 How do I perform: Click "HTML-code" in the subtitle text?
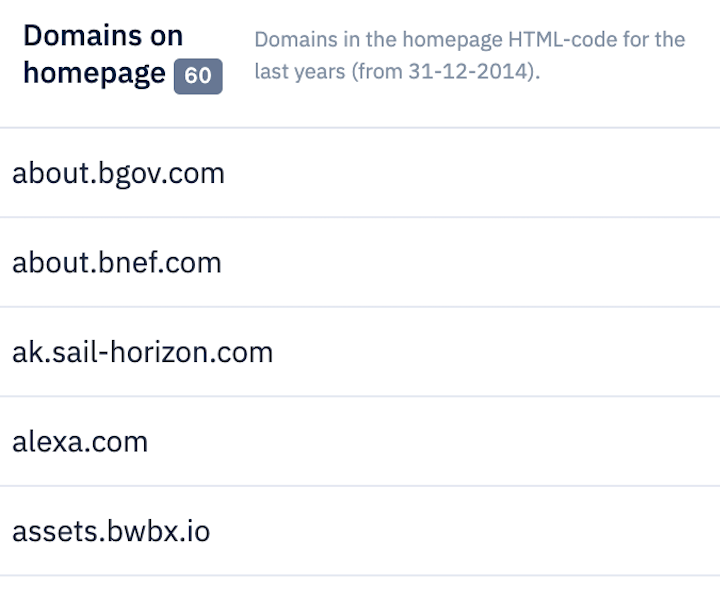[x=561, y=40]
